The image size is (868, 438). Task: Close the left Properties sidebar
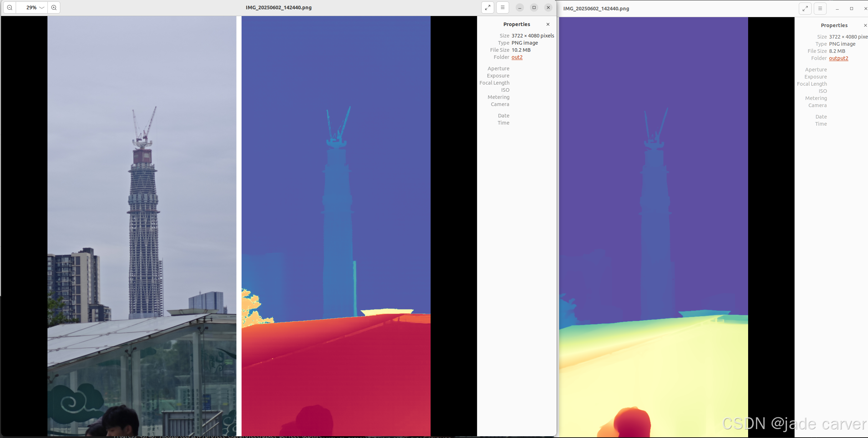pyautogui.click(x=548, y=24)
